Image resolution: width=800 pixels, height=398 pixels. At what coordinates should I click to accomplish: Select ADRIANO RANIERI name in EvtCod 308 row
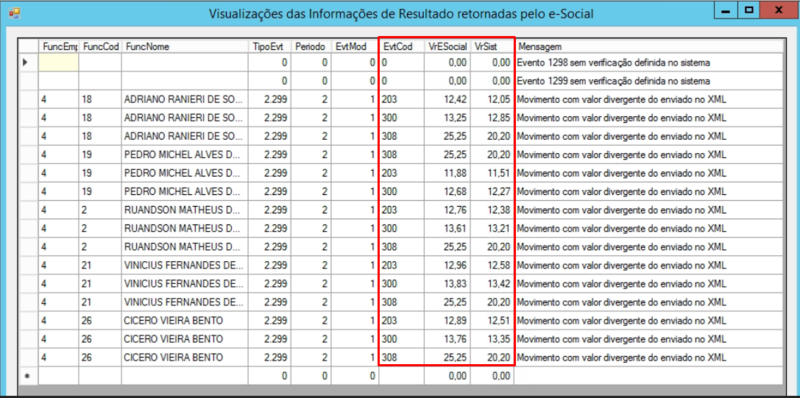pos(184,136)
